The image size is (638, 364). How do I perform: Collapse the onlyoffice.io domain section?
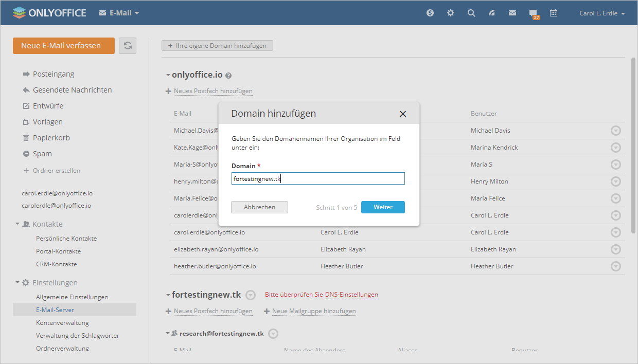click(x=168, y=75)
